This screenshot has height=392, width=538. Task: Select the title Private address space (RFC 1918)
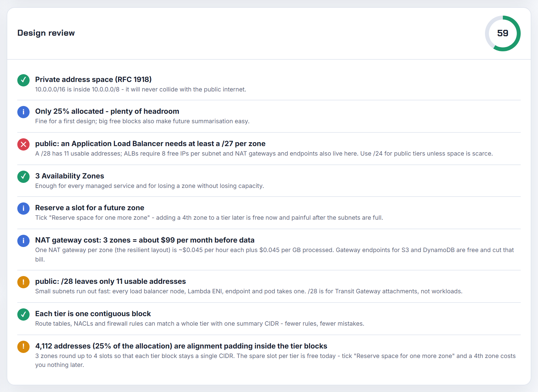(x=93, y=79)
